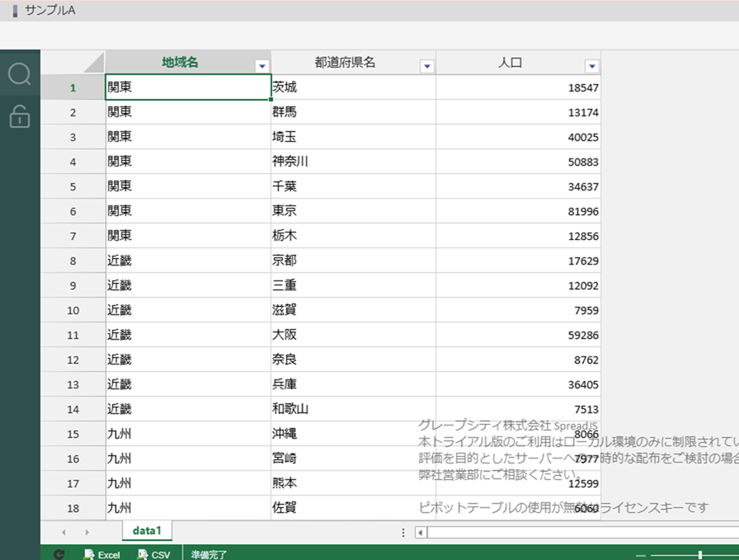Select row header number 8
Viewport: 739px width, 560px height.
coord(73,261)
